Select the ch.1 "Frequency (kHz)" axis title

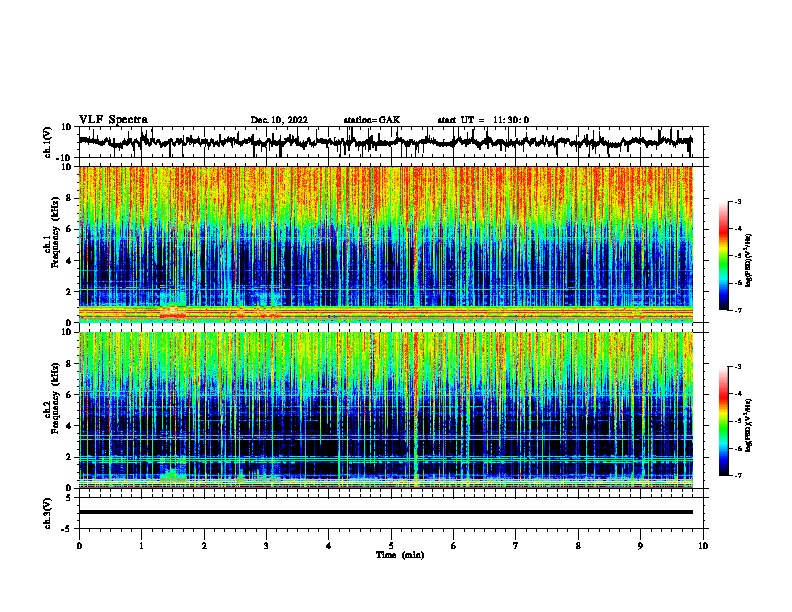(56, 232)
